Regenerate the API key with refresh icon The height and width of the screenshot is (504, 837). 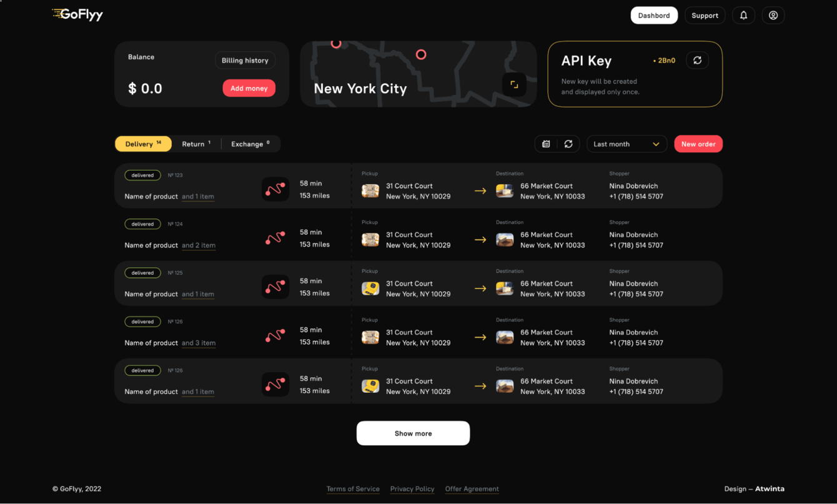697,61
